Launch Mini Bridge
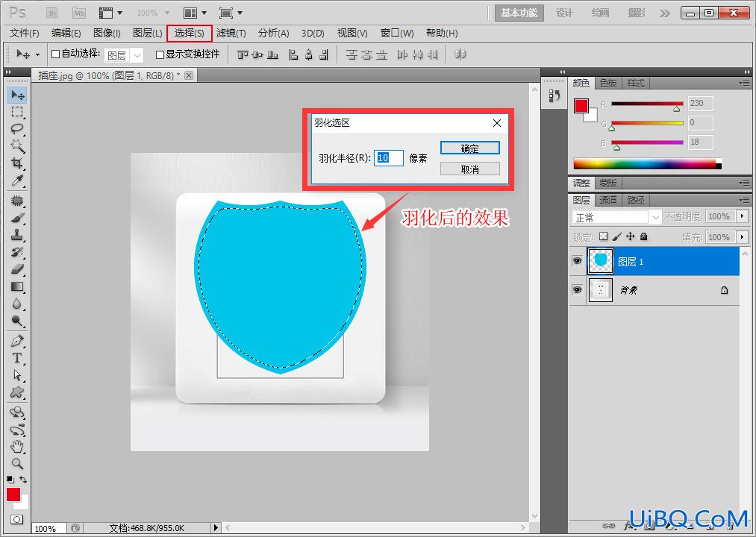The height and width of the screenshot is (537, 756). 78,13
